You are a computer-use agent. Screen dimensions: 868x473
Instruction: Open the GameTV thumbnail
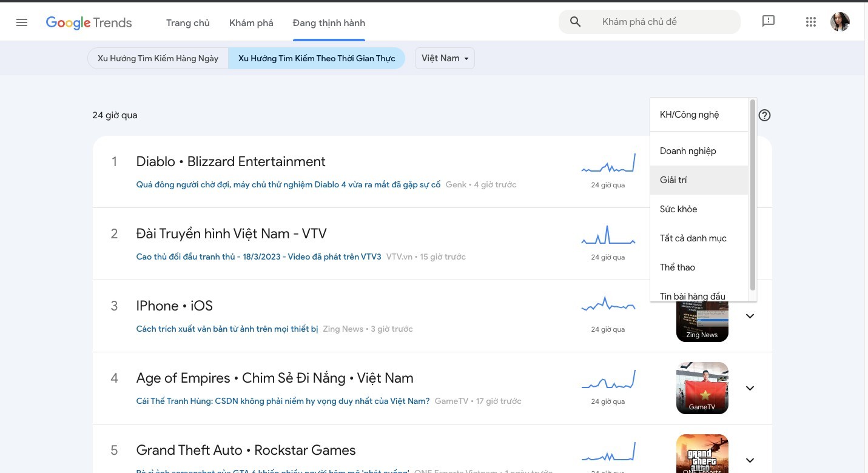[x=702, y=388]
